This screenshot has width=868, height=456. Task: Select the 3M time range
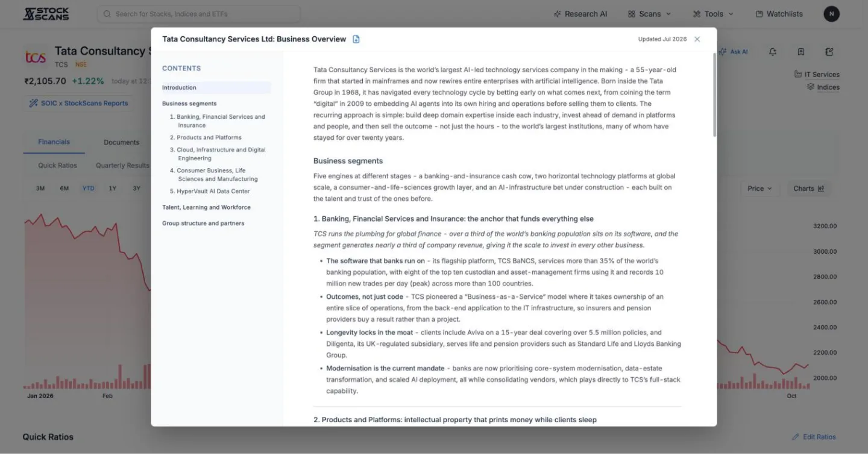tap(40, 189)
